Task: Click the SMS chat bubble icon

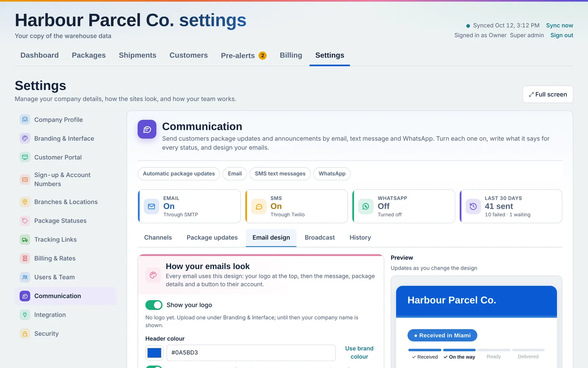Action: coord(259,206)
